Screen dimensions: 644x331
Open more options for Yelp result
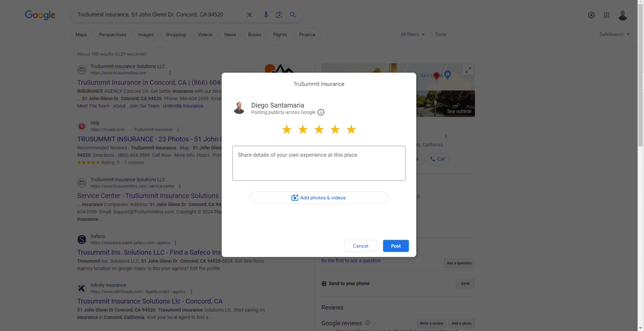click(178, 129)
